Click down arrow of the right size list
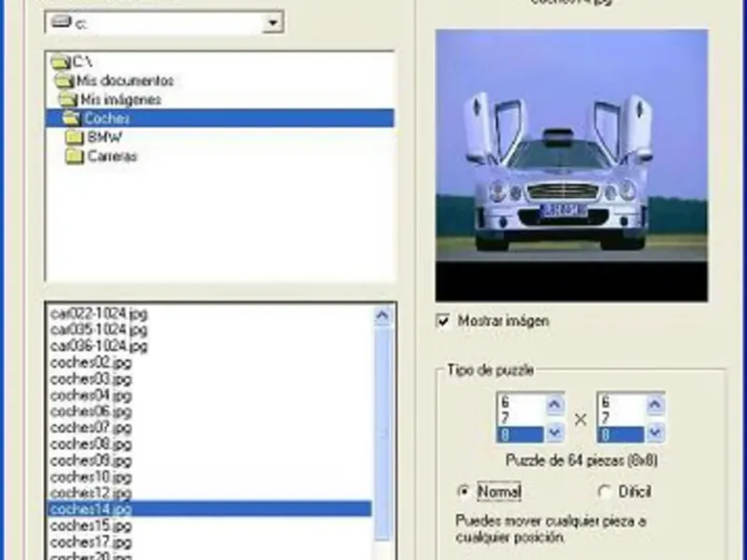The width and height of the screenshot is (747, 560). (655, 432)
